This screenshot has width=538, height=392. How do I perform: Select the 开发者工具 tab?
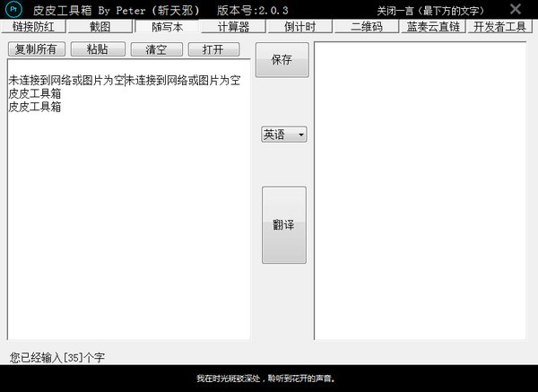(500, 27)
